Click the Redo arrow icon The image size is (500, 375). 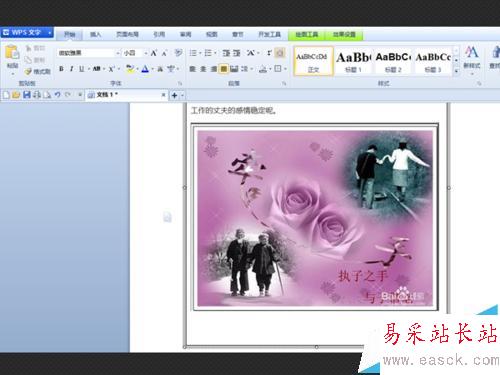[x=68, y=95]
